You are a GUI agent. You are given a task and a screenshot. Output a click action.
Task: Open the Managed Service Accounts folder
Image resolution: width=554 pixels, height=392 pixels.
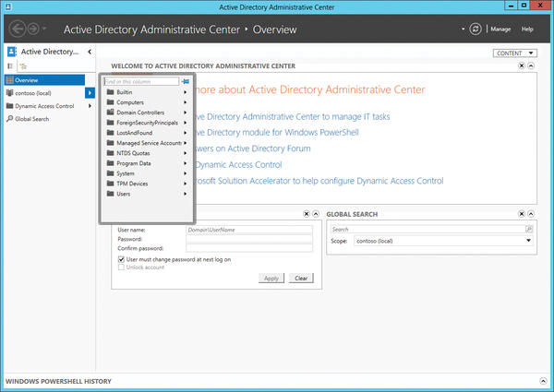[149, 143]
